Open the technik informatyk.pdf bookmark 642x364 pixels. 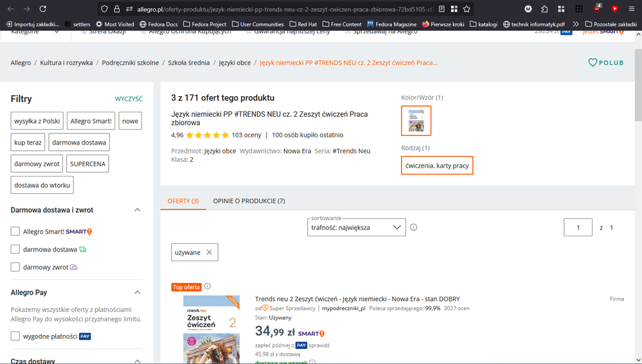534,24
